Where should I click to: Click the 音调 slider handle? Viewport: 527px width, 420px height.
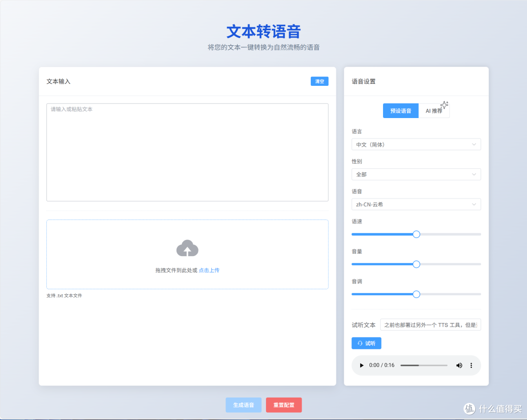(416, 294)
